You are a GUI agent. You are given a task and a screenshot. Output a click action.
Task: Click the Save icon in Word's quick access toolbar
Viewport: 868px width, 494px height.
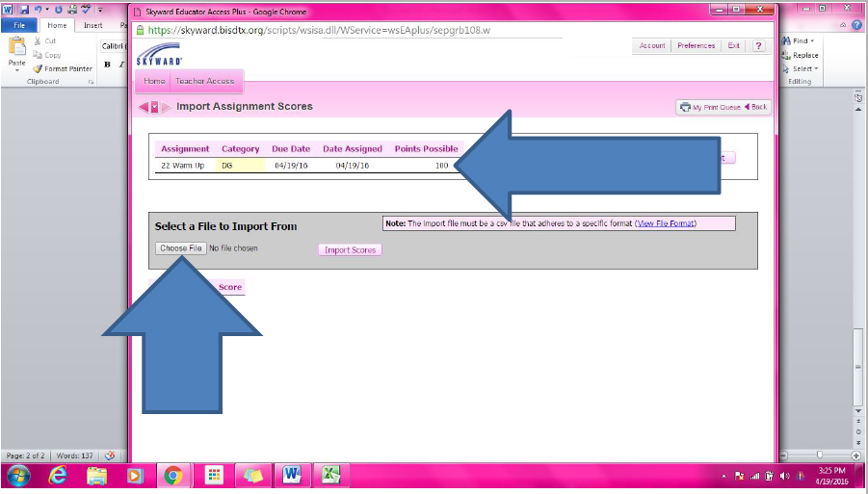pyautogui.click(x=25, y=9)
